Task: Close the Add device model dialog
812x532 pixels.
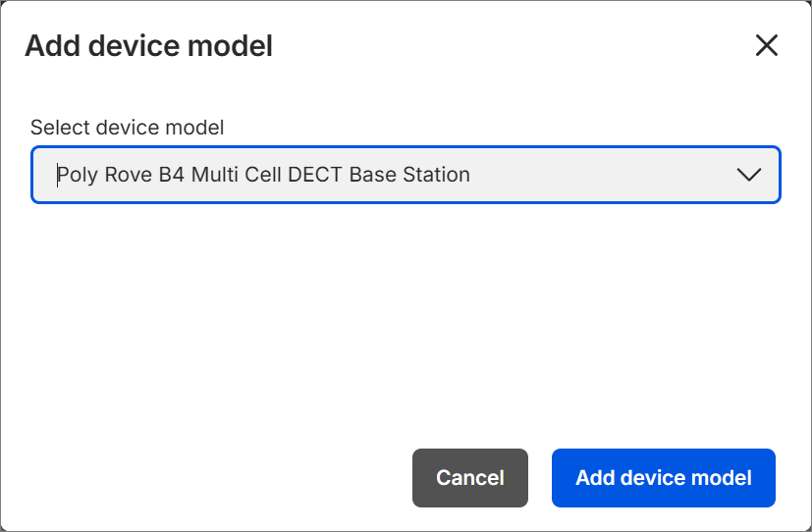Action: [x=766, y=45]
